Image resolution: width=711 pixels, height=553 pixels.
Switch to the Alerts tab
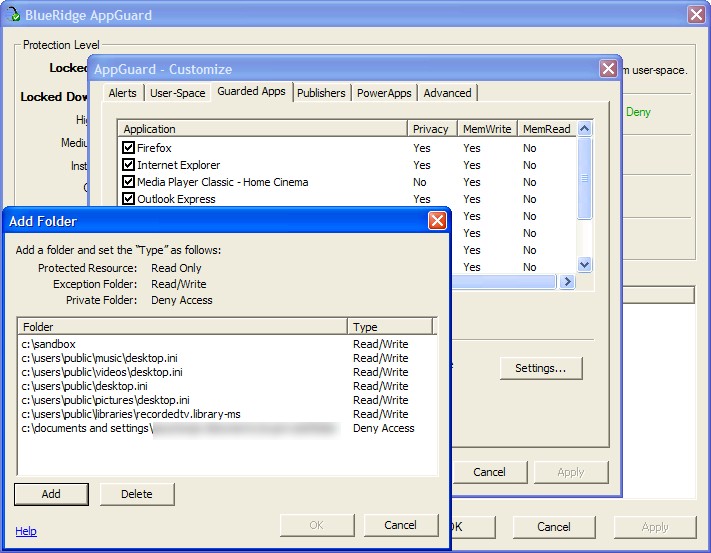[x=122, y=93]
